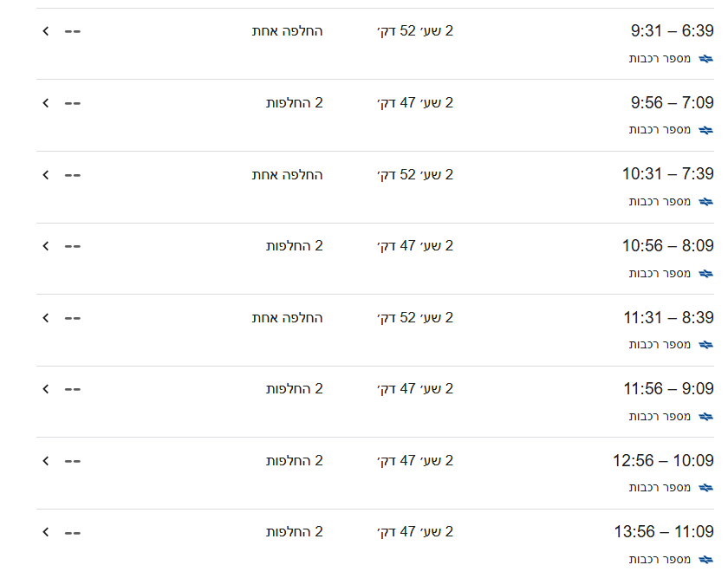The height and width of the screenshot is (578, 728).
Task: Click train icon for 6:39 – 9:31 trip
Action: 706,59
